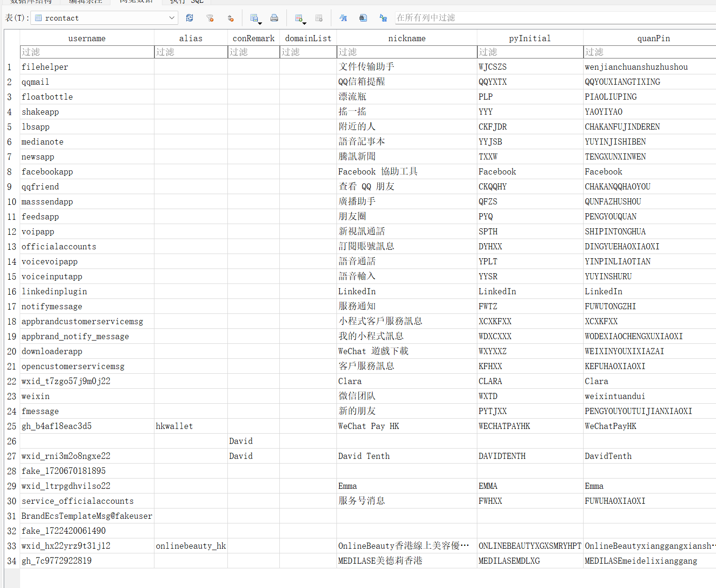The height and width of the screenshot is (588, 716).
Task: Select the '朋友圈' nickname cell
Action: (x=407, y=217)
